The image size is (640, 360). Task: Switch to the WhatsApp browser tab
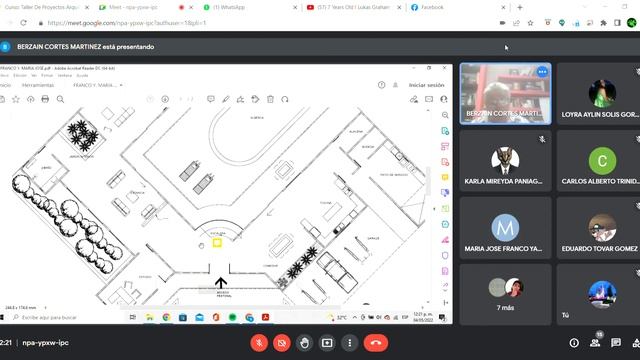tap(249, 7)
